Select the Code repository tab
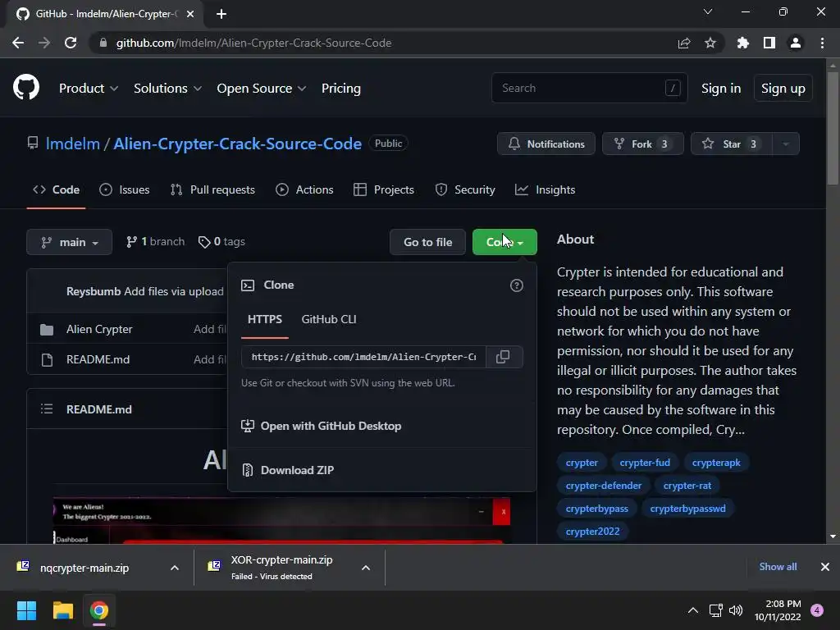Viewport: 840px width, 630px height. point(56,189)
